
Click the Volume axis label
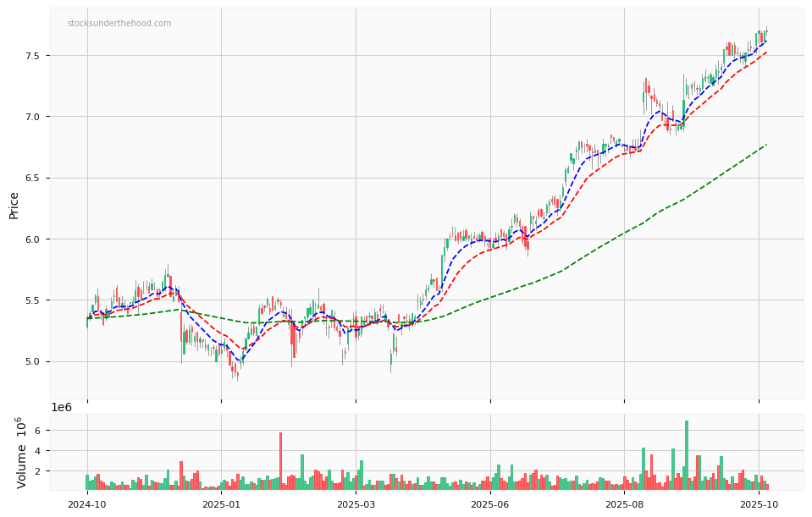click(22, 453)
